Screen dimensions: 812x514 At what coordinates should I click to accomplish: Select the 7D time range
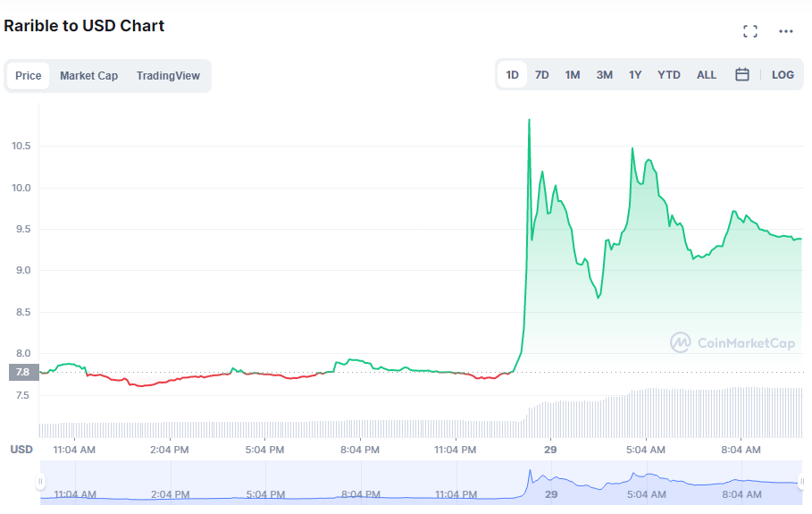pos(541,74)
